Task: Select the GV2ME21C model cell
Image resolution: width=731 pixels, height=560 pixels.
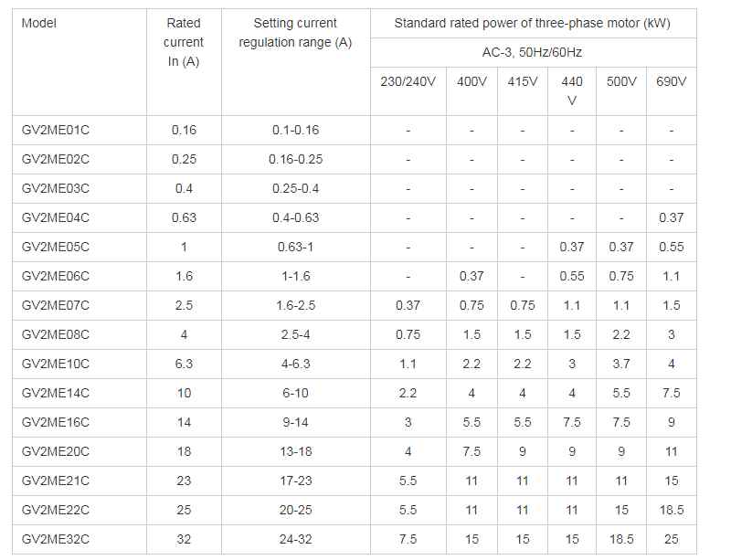Action: pyautogui.click(x=56, y=481)
